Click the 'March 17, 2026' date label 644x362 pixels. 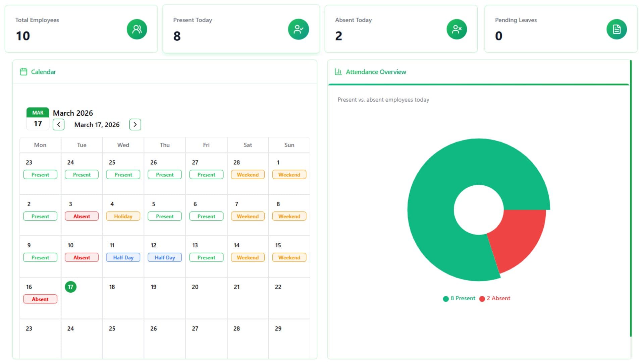click(97, 125)
